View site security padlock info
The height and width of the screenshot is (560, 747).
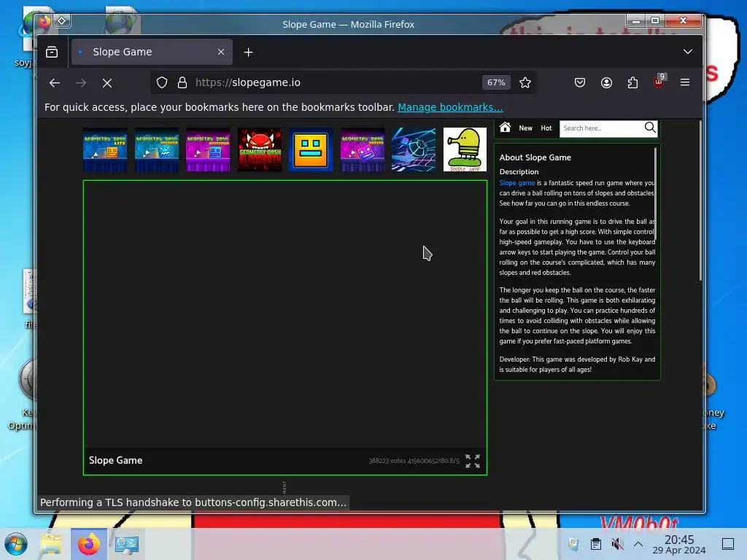coord(182,83)
